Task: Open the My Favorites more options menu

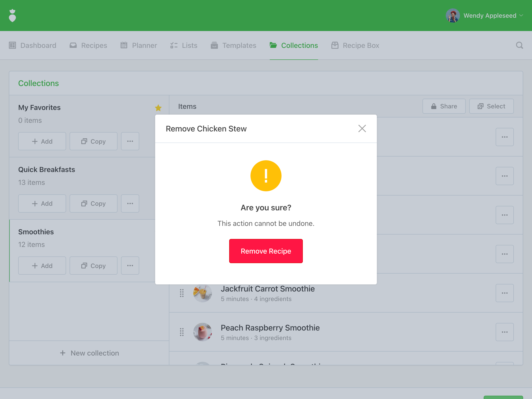Action: [130, 141]
